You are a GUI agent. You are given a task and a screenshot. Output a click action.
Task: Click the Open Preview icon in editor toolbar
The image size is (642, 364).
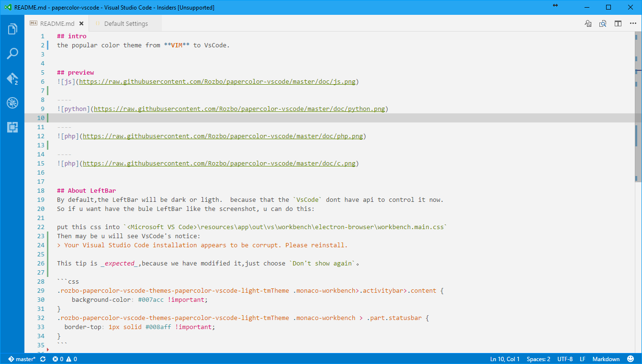click(588, 23)
